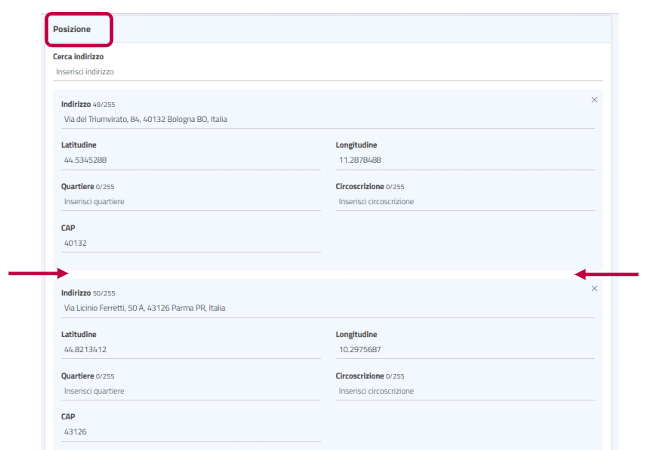The image size is (659, 450).
Task: Focus the Cerca indirizzo search field
Action: point(327,73)
